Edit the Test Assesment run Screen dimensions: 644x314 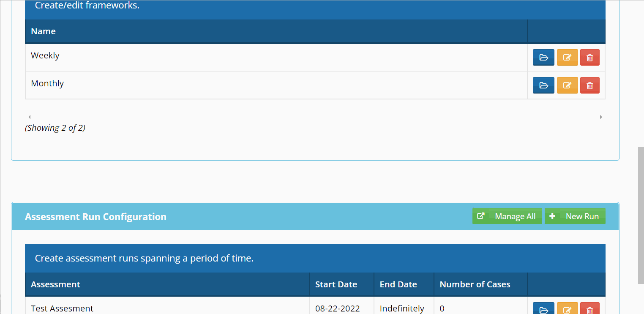pos(568,308)
